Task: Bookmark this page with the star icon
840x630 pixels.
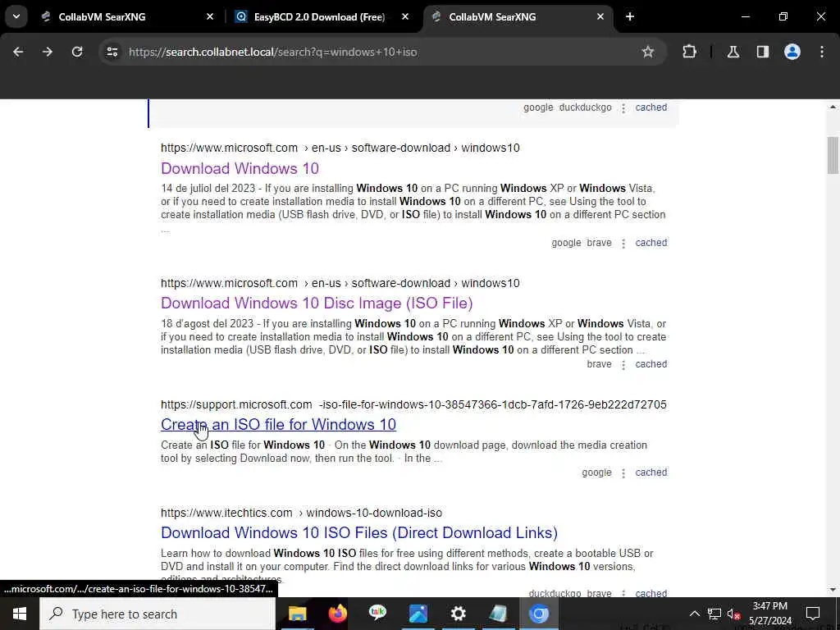Action: click(x=648, y=52)
